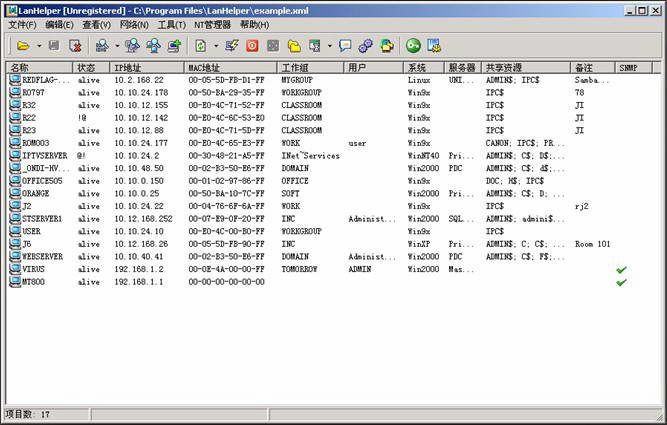This screenshot has height=425, width=667.
Task: Open the 工具(T) menu
Action: [x=172, y=25]
